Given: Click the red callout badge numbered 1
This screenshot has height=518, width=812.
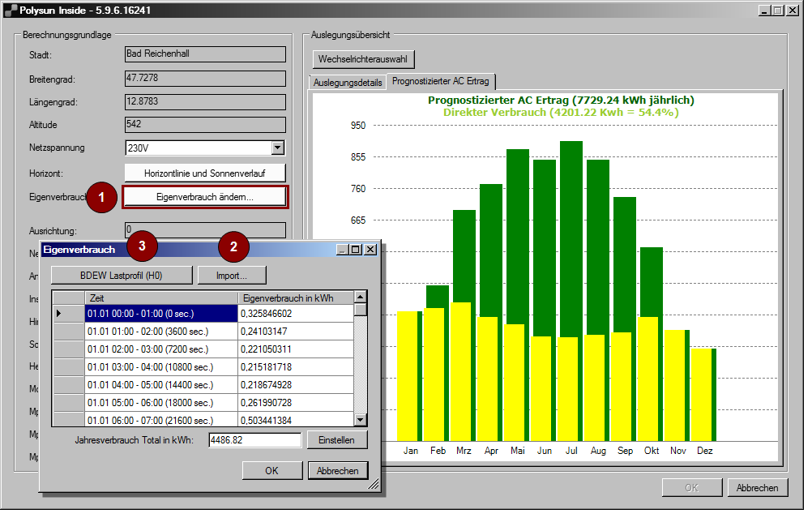Looking at the screenshot, I should point(101,197).
